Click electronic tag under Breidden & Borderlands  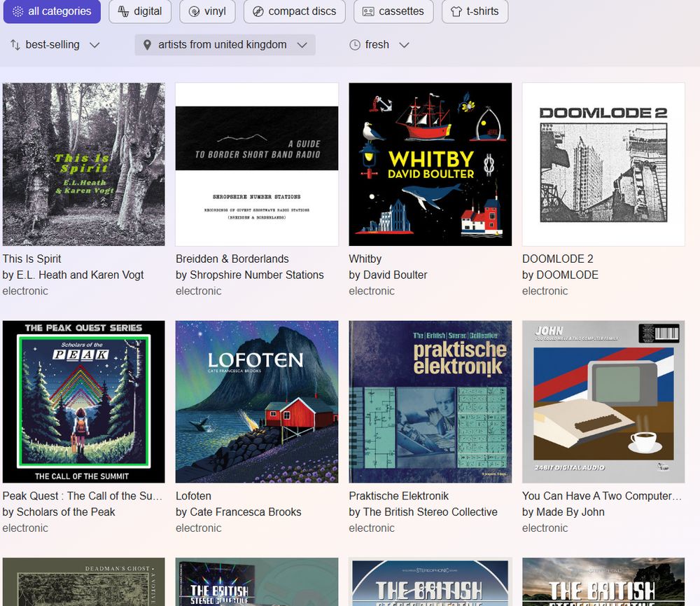[198, 291]
